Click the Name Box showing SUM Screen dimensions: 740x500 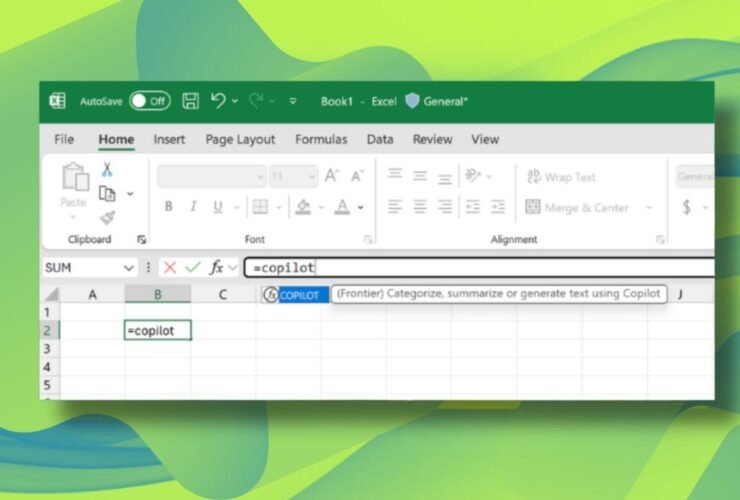point(90,268)
